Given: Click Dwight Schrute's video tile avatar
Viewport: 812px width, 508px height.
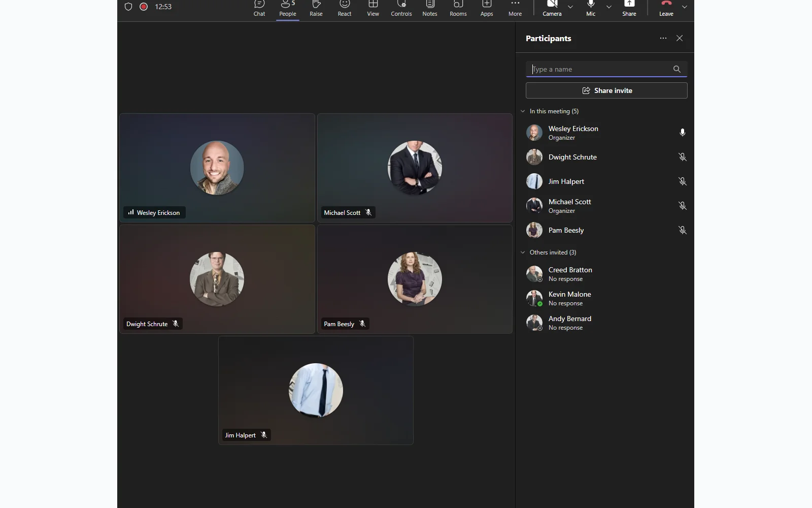Looking at the screenshot, I should [217, 279].
